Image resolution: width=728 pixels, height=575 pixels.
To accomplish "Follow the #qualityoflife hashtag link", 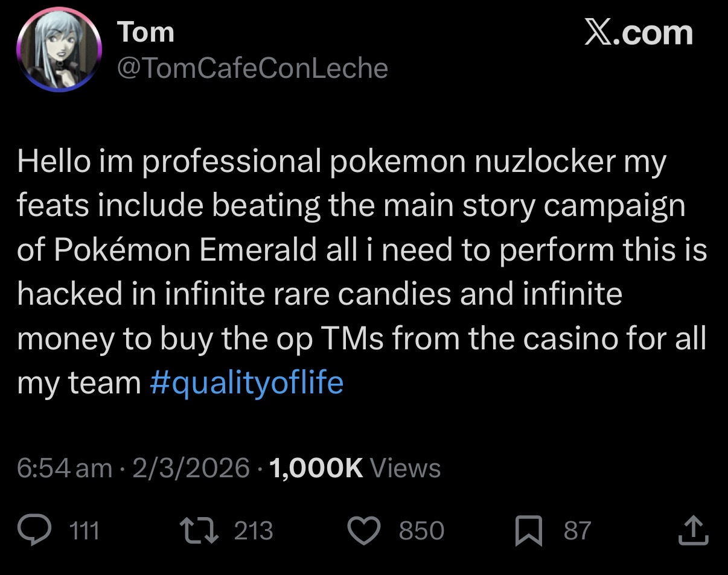I will pyautogui.click(x=246, y=383).
